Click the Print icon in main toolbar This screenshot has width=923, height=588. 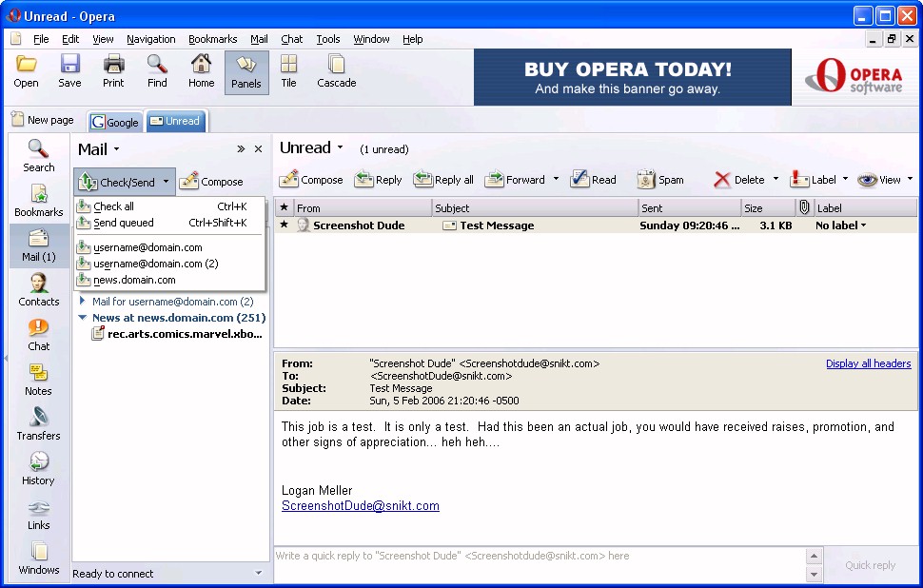tap(113, 71)
